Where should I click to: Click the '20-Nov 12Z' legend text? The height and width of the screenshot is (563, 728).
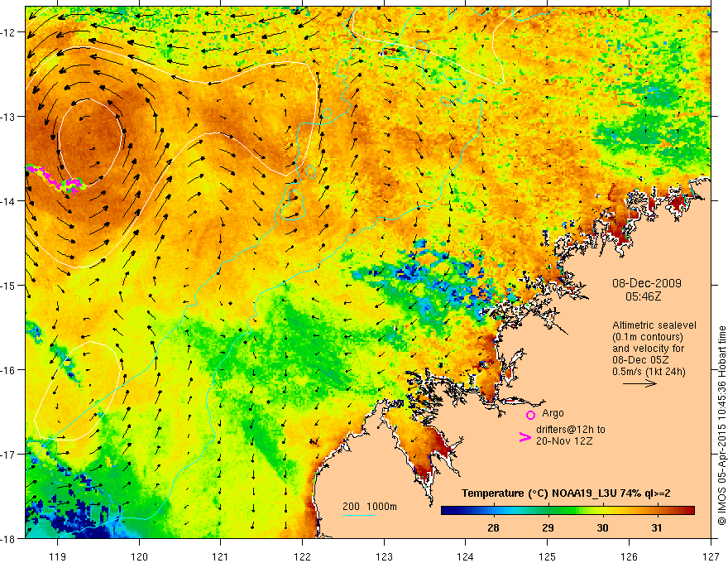[x=564, y=441]
